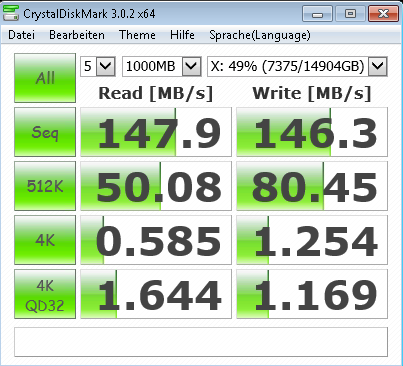
Task: Start the 512K random test
Action: click(x=45, y=186)
